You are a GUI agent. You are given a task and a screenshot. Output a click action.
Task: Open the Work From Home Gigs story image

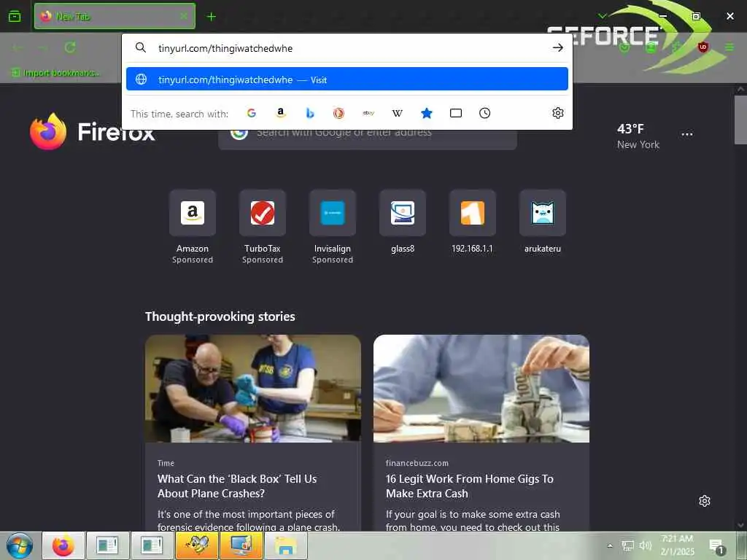coord(481,389)
